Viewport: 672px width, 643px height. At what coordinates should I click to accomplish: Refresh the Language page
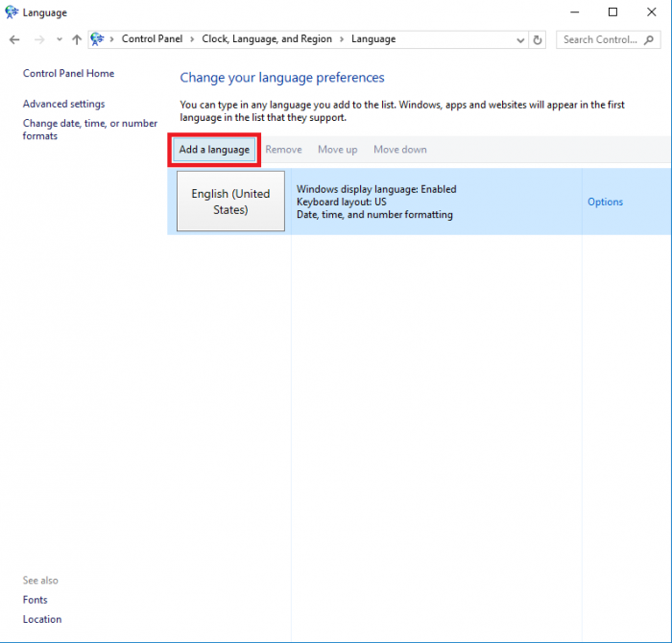click(x=538, y=40)
